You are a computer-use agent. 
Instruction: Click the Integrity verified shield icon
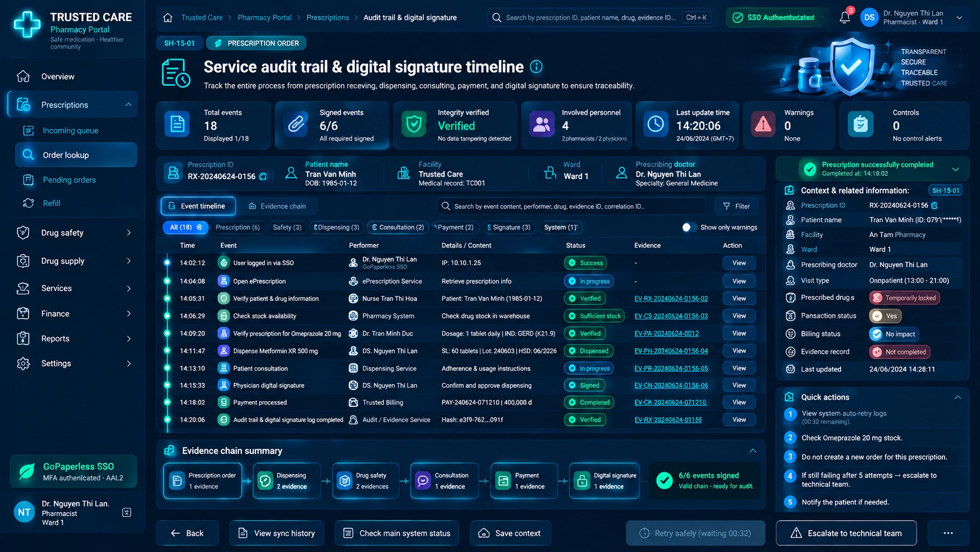414,124
